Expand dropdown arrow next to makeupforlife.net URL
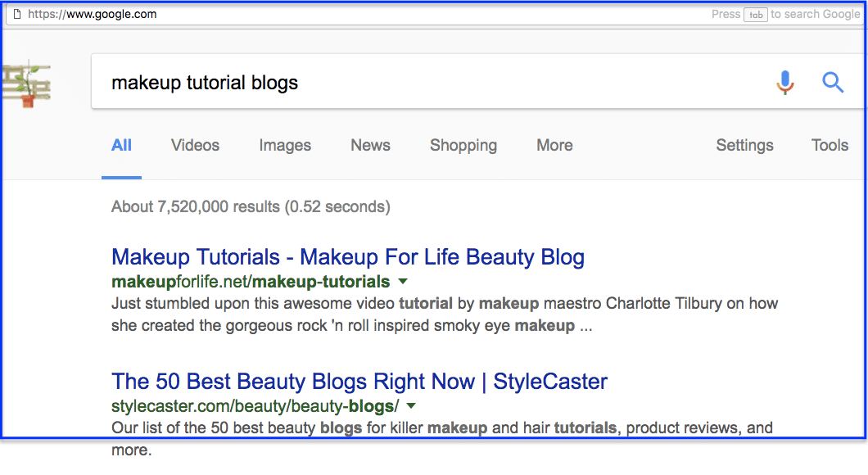 [x=403, y=281]
